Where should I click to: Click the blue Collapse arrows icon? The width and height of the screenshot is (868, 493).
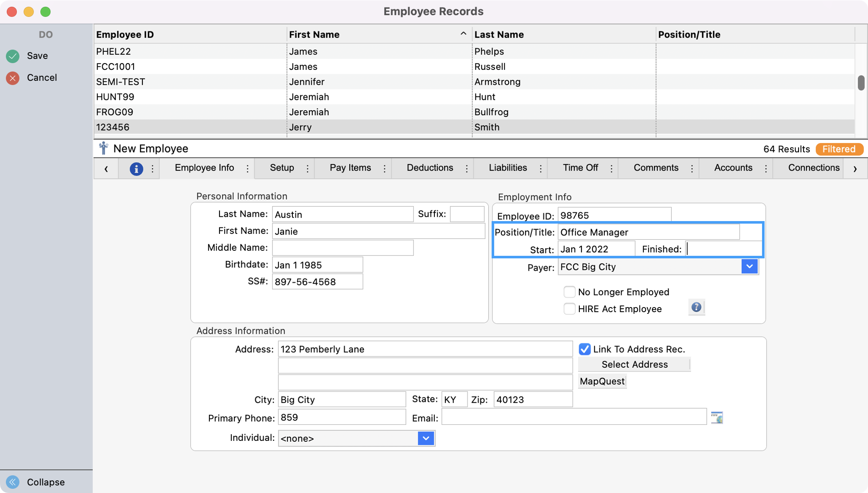[13, 482]
